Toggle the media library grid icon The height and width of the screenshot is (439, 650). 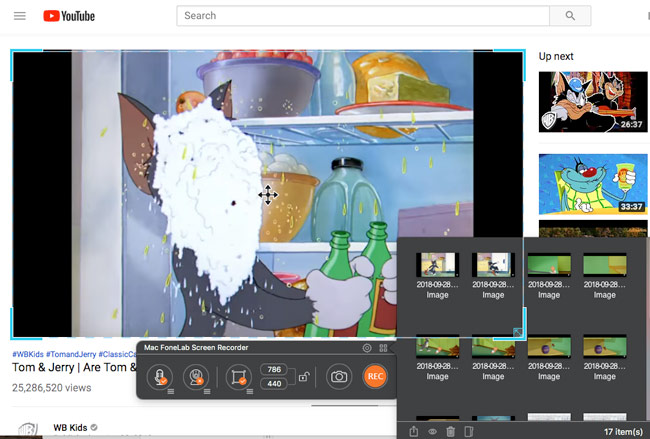[x=383, y=348]
